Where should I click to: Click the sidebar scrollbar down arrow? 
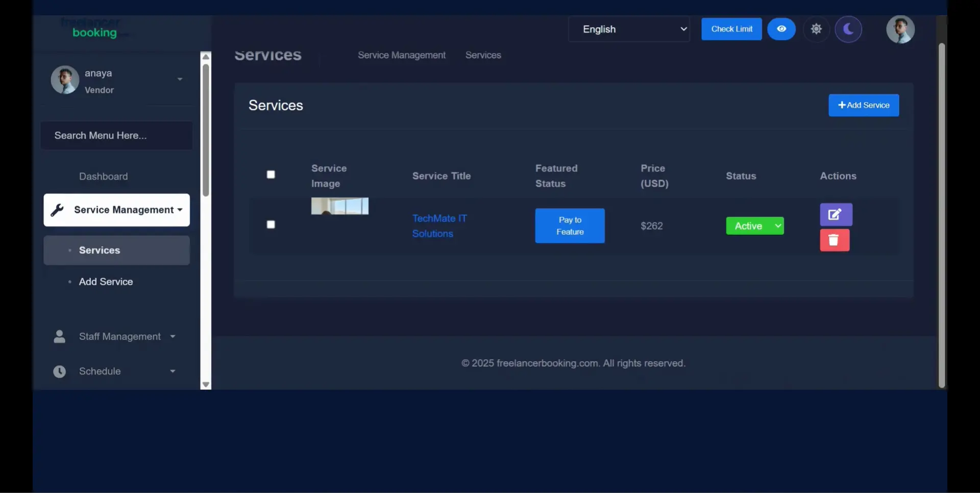click(x=206, y=385)
